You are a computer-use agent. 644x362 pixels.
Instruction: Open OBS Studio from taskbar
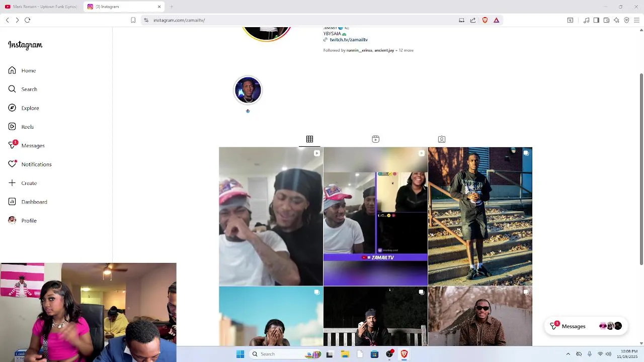[389, 354]
